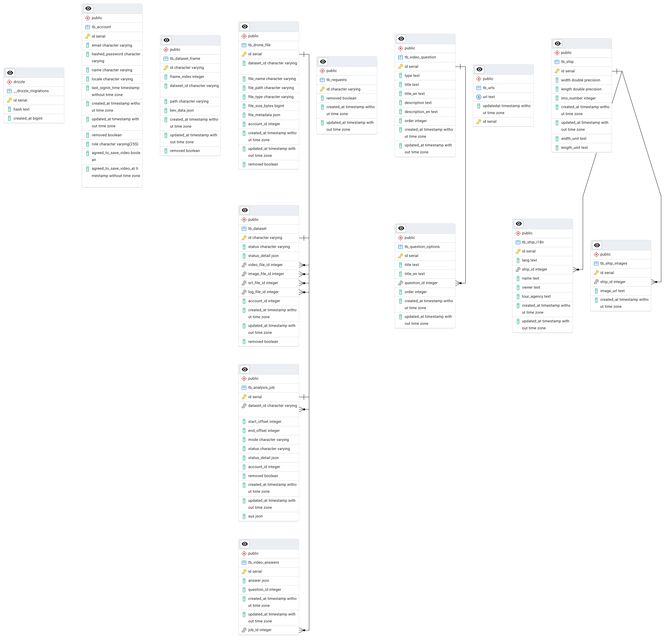This screenshot has width=670, height=644.
Task: Toggle eye icon above tb_drone_file table
Action: coord(245,27)
